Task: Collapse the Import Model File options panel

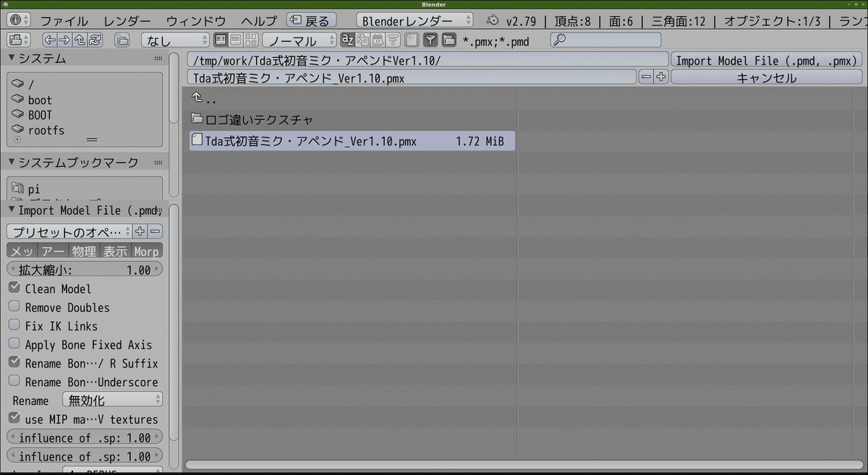Action: point(12,210)
